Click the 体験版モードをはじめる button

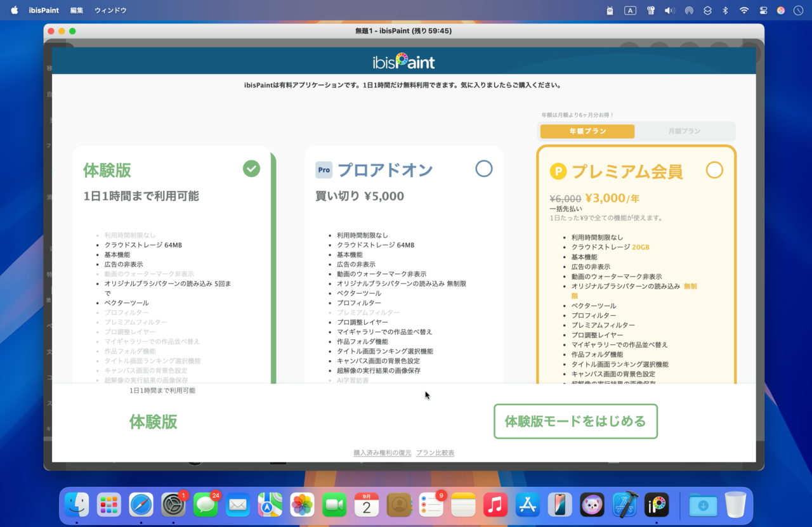575,421
